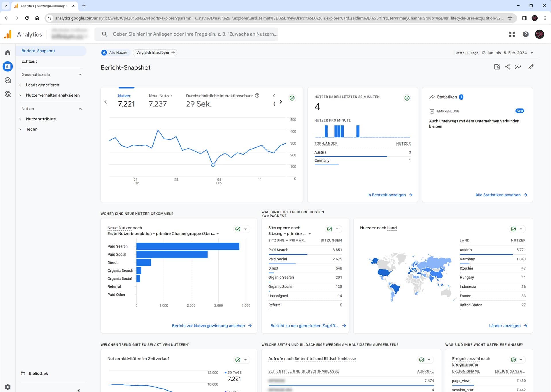Viewport: 551px width, 392px height.
Task: Select the Neue Nutzer metric tab
Action: pos(160,101)
